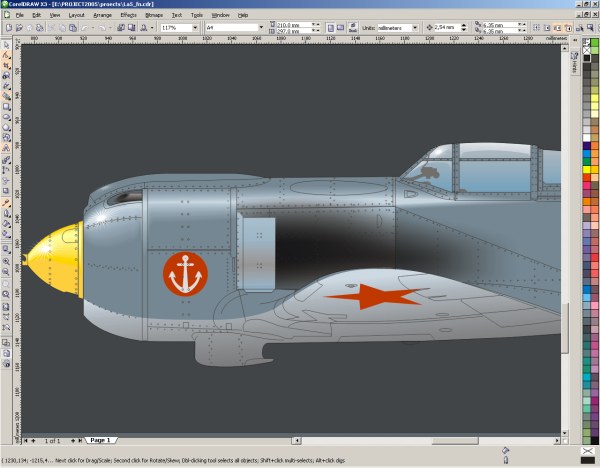Viewport: 600px width, 468px height.
Task: Click the Import icon
Action: tap(121, 28)
